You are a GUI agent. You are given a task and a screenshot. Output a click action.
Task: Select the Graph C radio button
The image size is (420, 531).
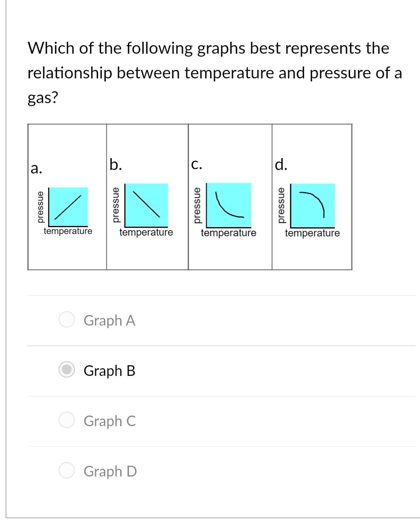pos(67,421)
